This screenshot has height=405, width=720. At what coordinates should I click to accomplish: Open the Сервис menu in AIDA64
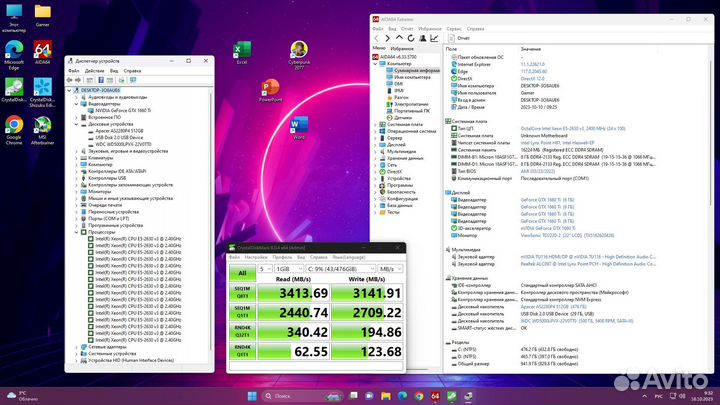[454, 29]
